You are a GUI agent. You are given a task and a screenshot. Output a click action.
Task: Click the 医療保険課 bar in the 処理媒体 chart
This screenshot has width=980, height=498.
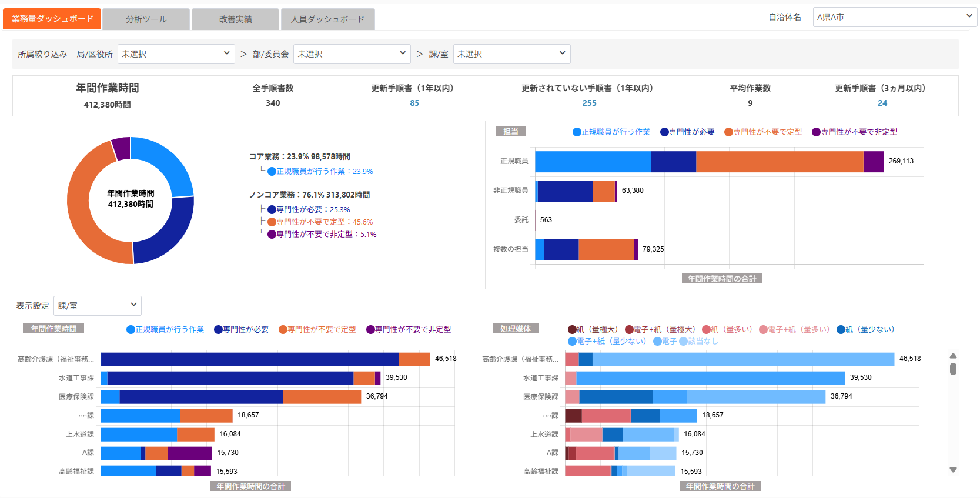[695, 397]
